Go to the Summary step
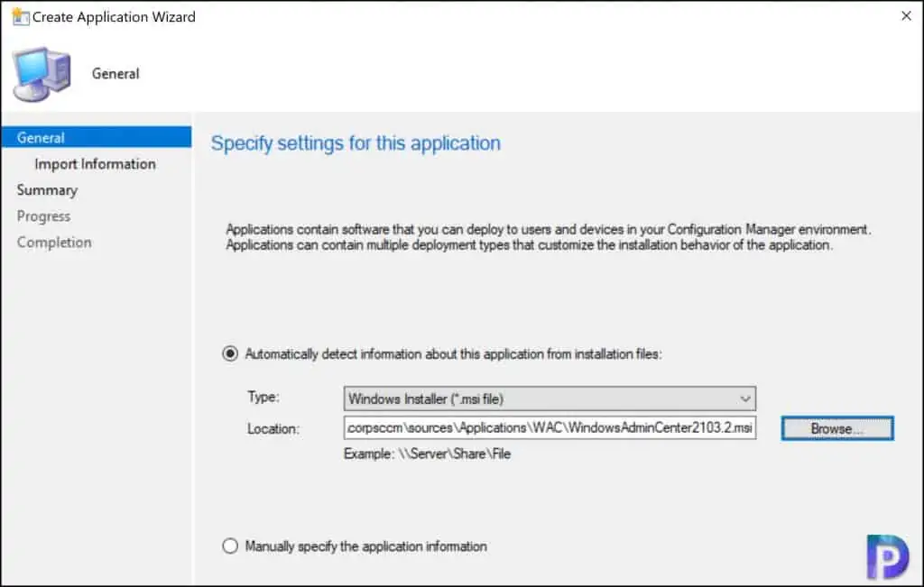This screenshot has height=587, width=924. pyautogui.click(x=47, y=190)
